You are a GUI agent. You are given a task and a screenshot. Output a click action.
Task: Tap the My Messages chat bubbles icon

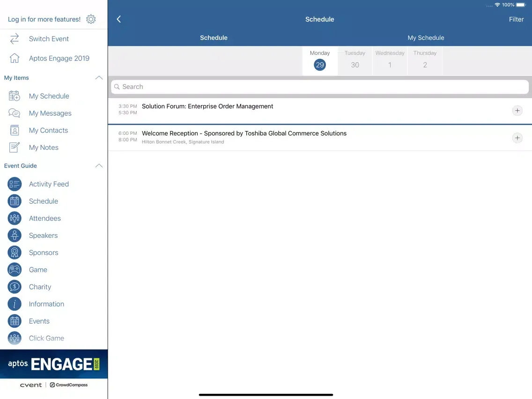14,113
